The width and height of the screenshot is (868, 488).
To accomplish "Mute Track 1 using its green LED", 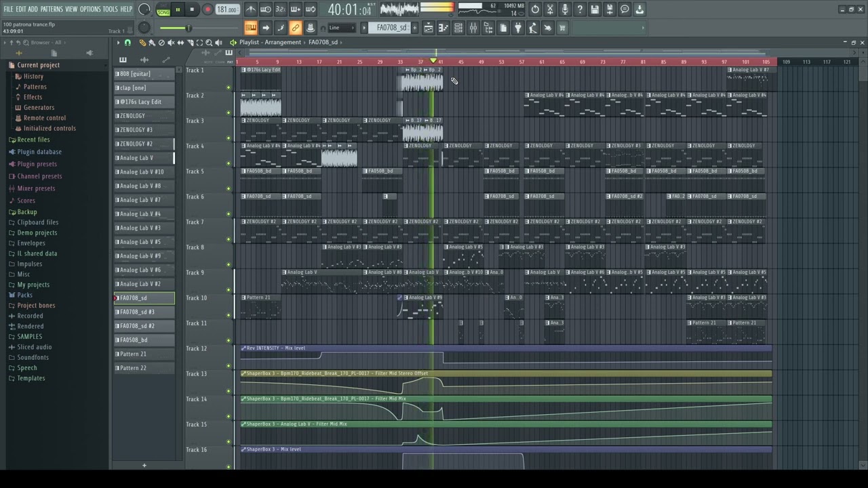I will [x=229, y=87].
